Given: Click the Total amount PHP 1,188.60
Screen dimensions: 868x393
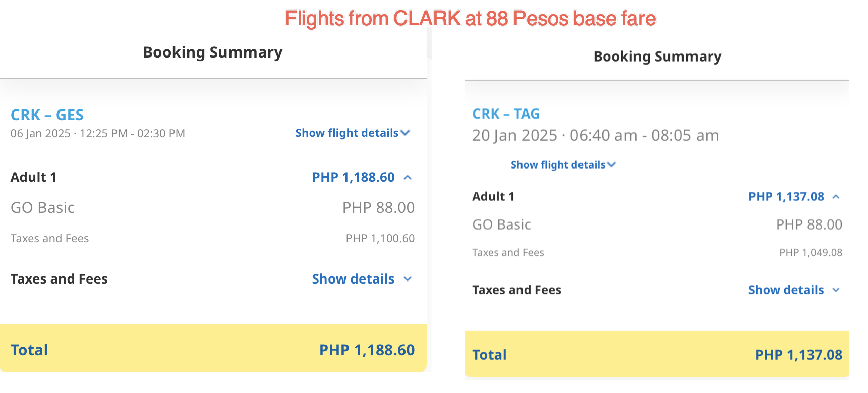Looking at the screenshot, I should pos(367,350).
